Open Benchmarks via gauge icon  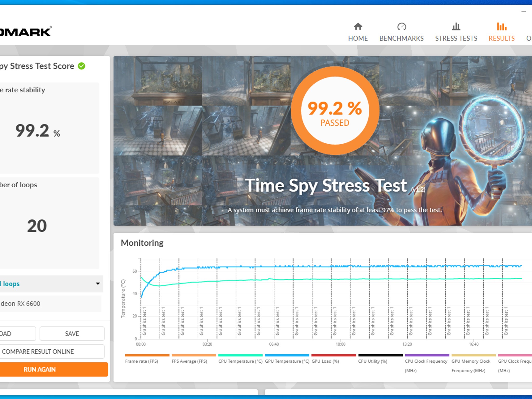[401, 26]
